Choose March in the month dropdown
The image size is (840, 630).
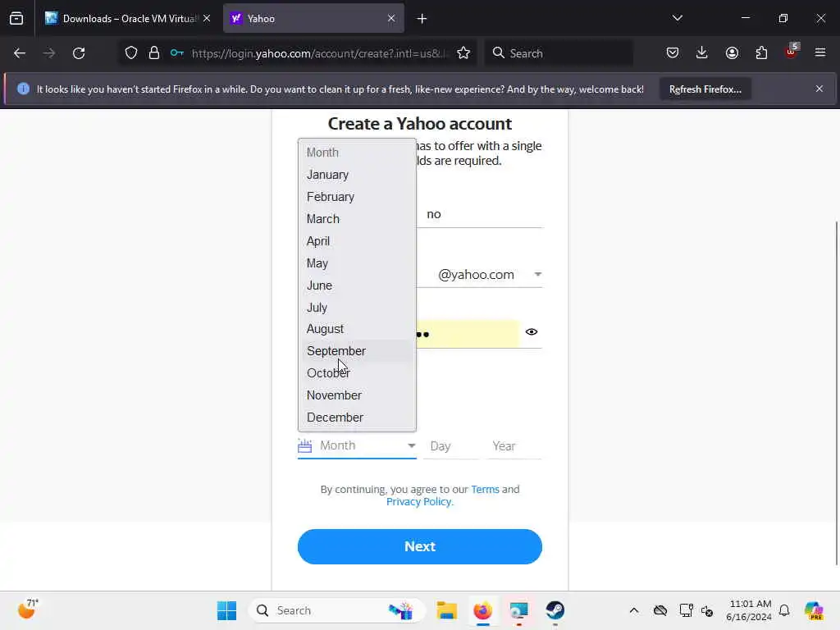[x=357, y=218]
